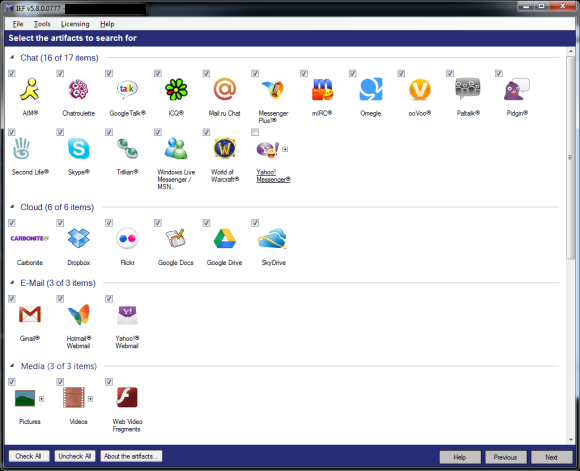Expand Pictures sub-options plus

click(x=41, y=399)
